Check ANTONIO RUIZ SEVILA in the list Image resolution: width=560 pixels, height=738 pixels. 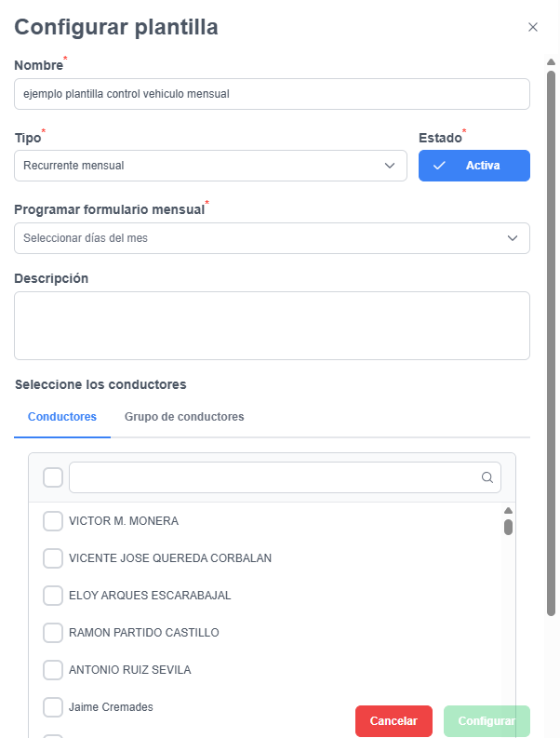coord(53,670)
